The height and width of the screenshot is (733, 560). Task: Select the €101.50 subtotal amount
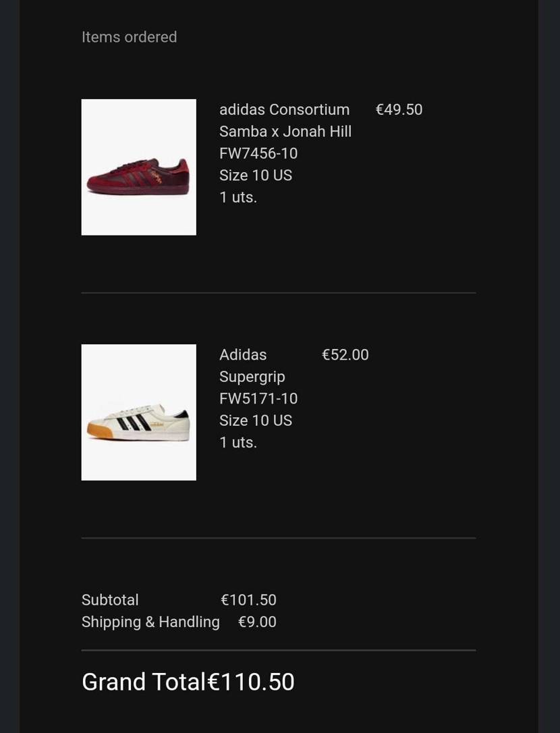pos(248,600)
